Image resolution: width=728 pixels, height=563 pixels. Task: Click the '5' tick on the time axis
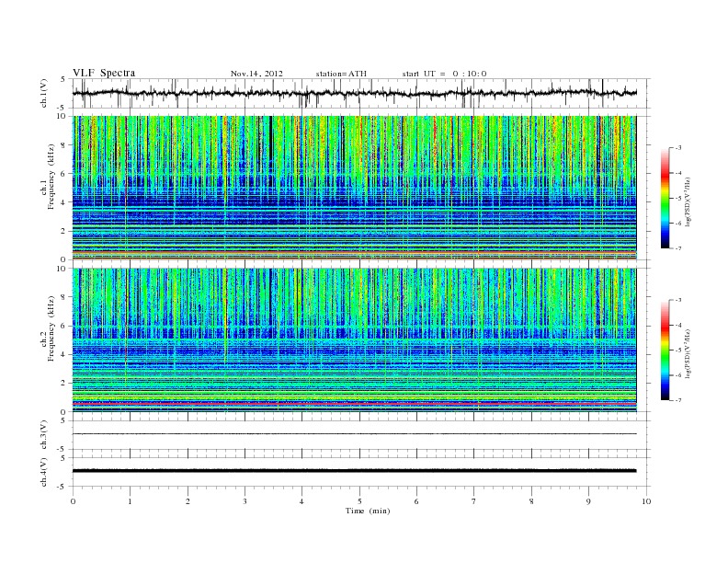(359, 501)
